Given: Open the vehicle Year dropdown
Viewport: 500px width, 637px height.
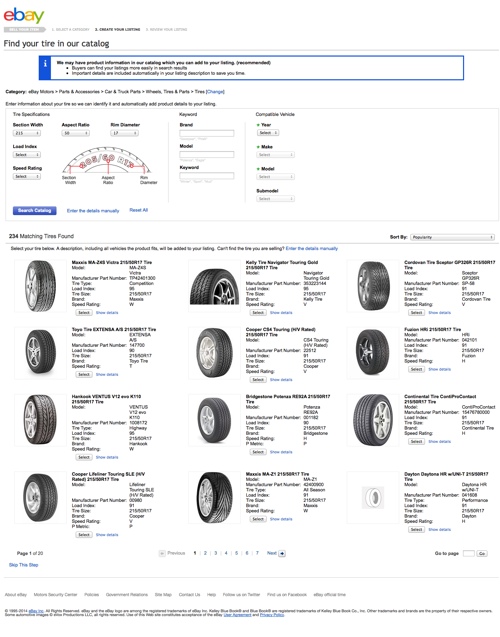Looking at the screenshot, I should [268, 133].
